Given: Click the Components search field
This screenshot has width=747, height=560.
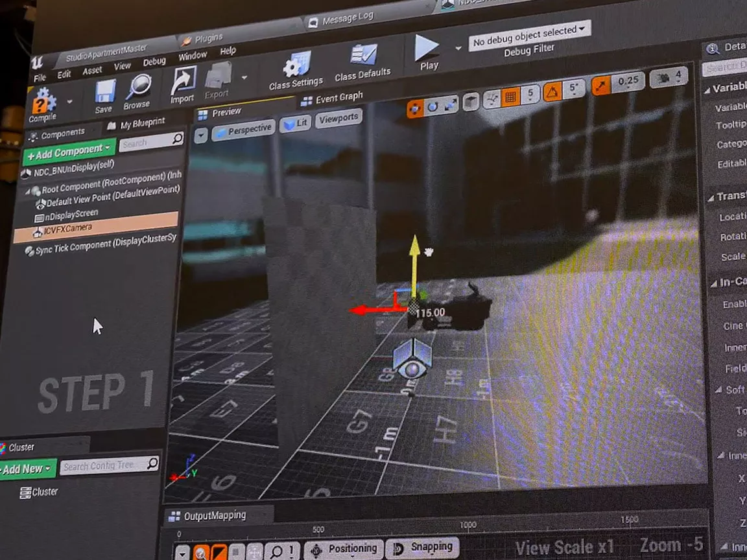Looking at the screenshot, I should point(150,141).
